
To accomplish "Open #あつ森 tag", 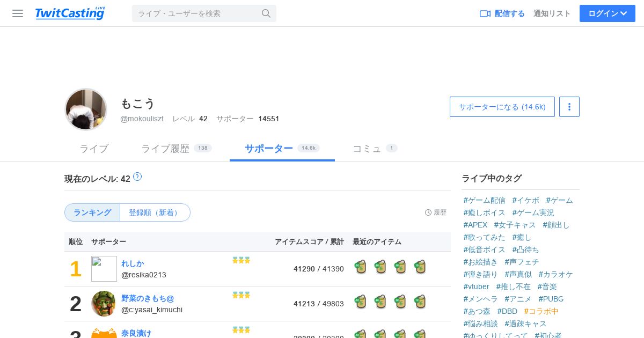I will tap(477, 311).
